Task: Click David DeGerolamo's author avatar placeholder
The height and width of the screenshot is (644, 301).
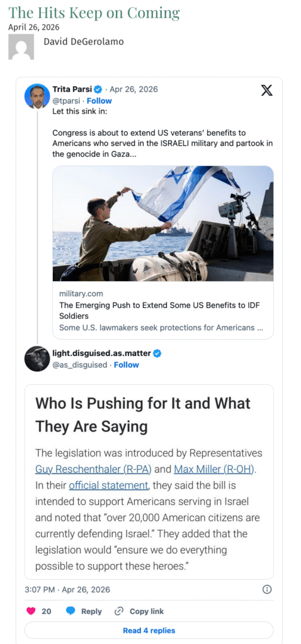Action: 21,47
